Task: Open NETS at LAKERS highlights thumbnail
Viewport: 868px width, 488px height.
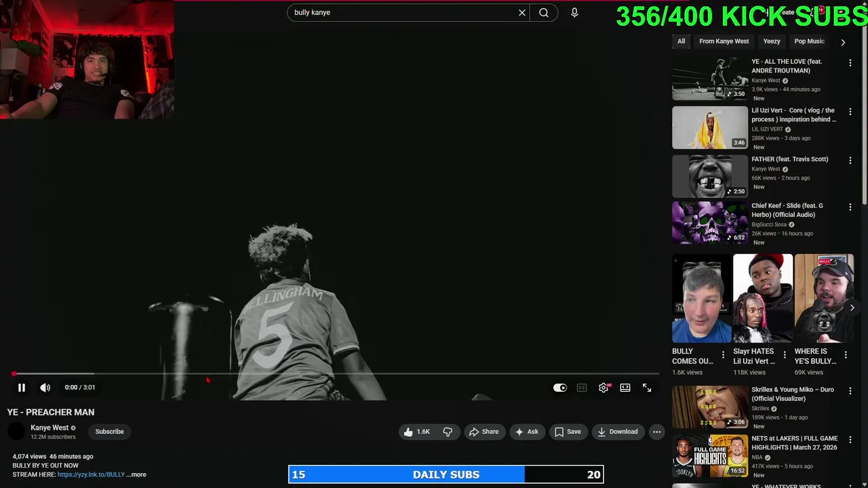Action: 710,455
